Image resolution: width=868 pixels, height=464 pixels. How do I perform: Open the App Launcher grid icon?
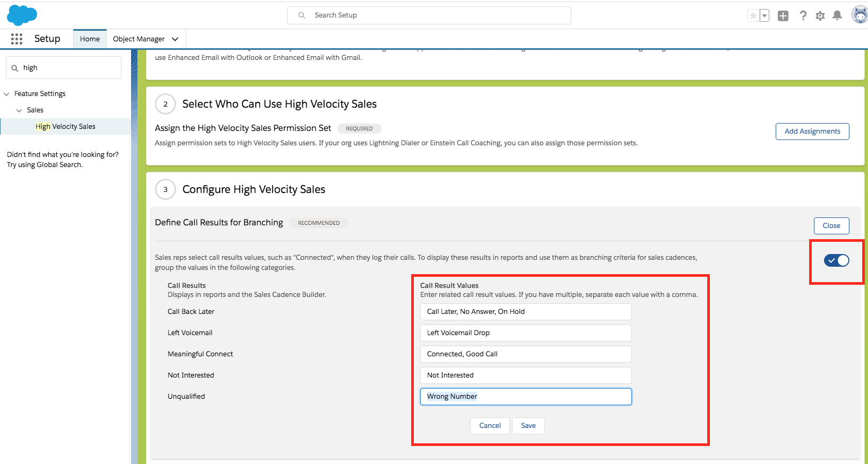click(x=16, y=39)
